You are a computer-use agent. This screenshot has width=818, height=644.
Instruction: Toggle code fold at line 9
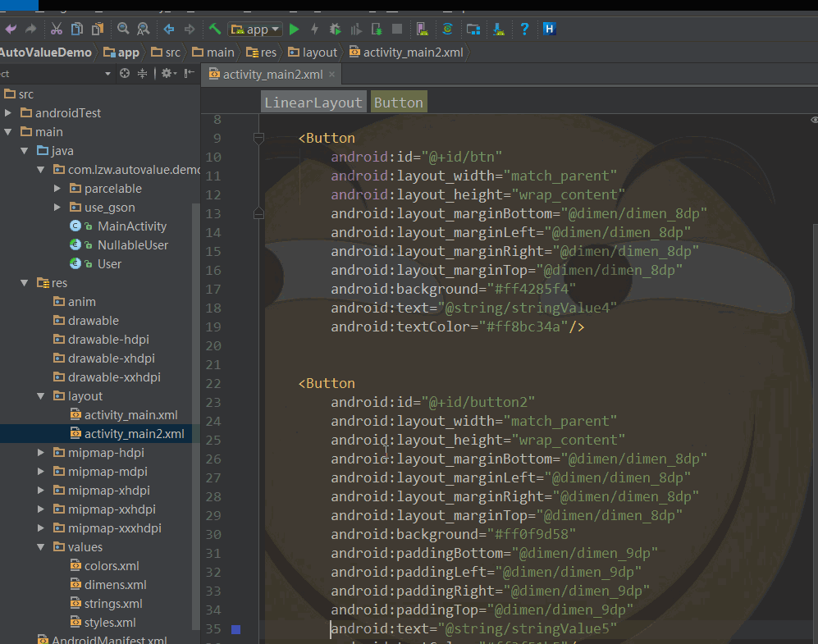[x=258, y=138]
